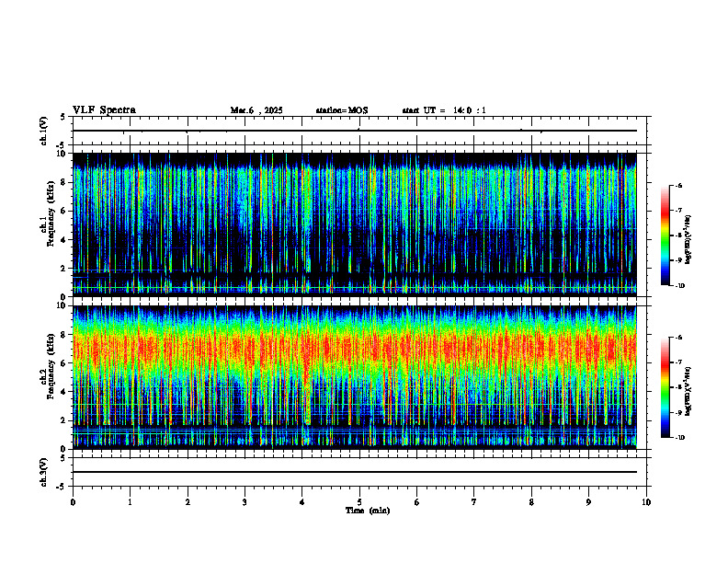Click the "-10" label on ch.2 colorbar
Image resolution: width=728 pixels, height=563 pixels.
[679, 438]
